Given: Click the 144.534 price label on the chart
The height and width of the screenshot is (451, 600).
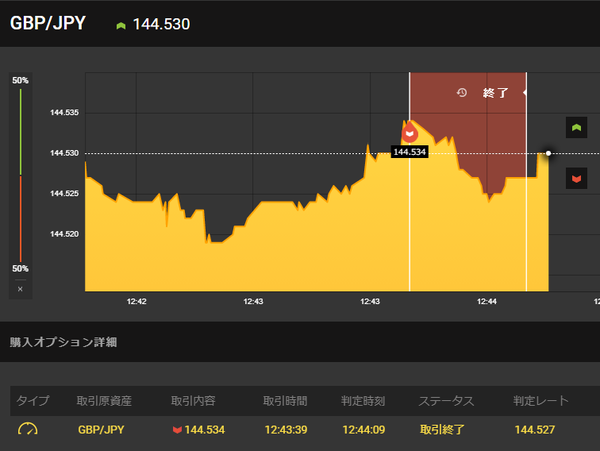Looking at the screenshot, I should coord(409,152).
